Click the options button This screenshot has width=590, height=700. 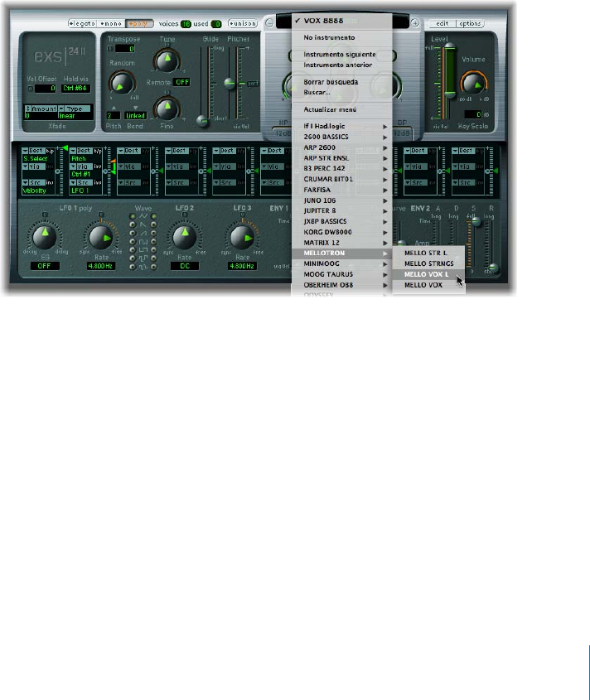470,23
